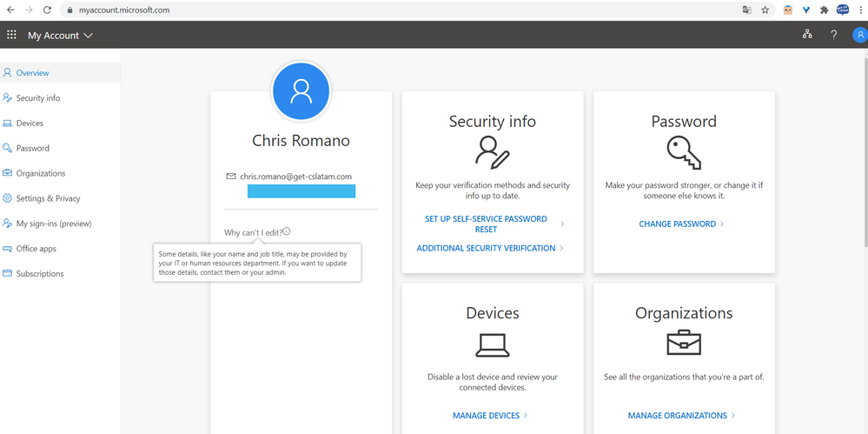Select Overview in the sidebar
The height and width of the screenshot is (434, 868).
tap(60, 72)
